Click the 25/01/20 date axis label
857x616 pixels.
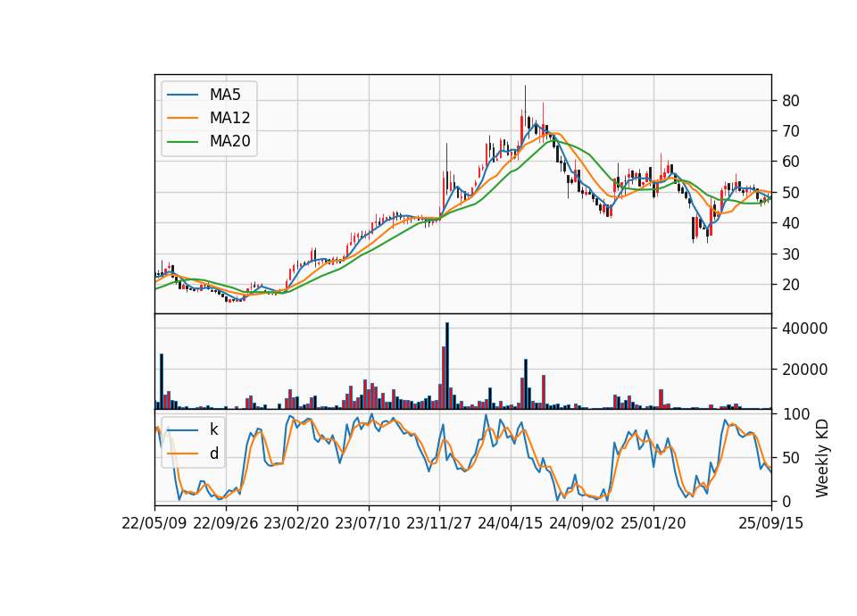pyautogui.click(x=653, y=523)
